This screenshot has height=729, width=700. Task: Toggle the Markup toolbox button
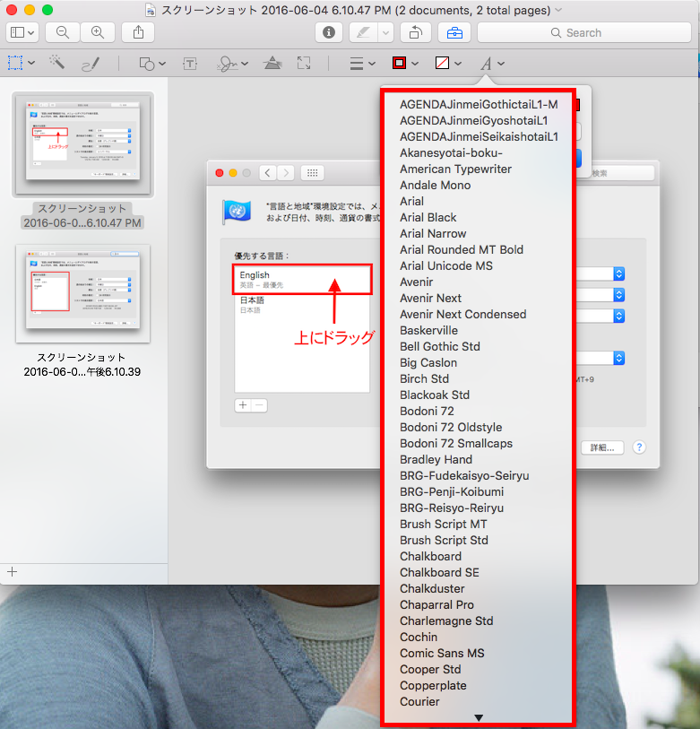454,32
